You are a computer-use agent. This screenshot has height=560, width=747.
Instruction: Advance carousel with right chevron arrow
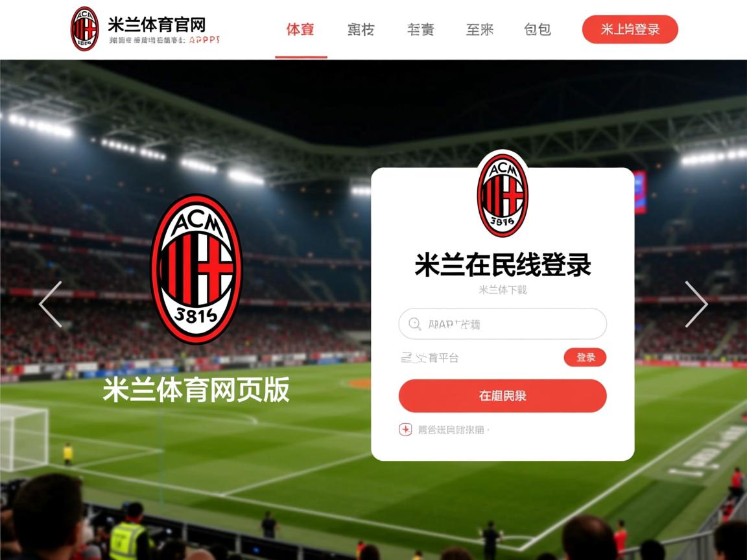(696, 304)
